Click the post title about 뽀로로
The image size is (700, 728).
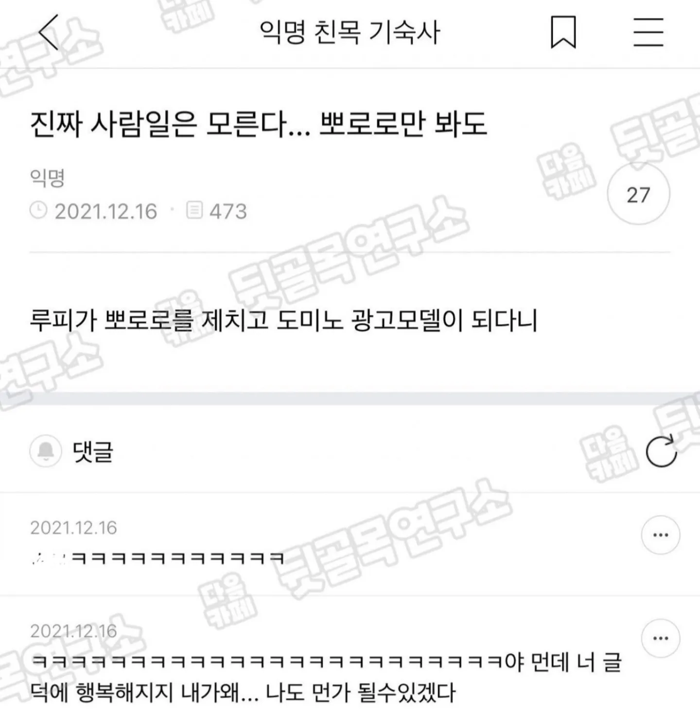click(258, 124)
